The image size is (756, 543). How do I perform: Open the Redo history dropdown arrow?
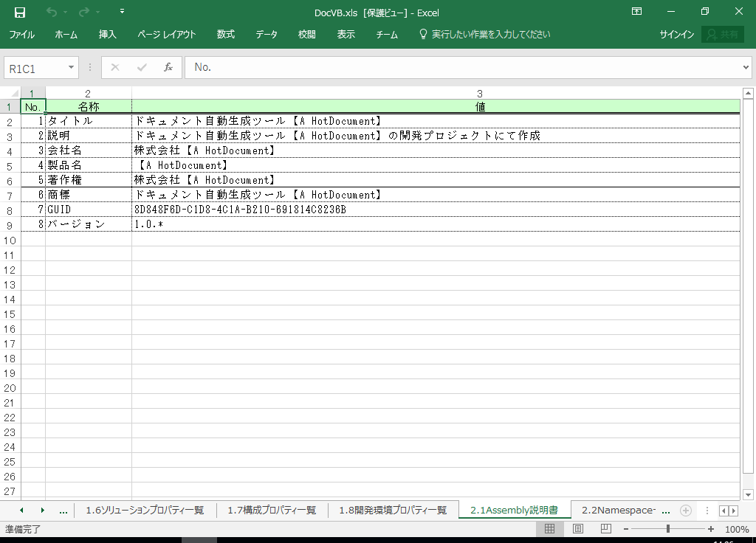point(98,13)
